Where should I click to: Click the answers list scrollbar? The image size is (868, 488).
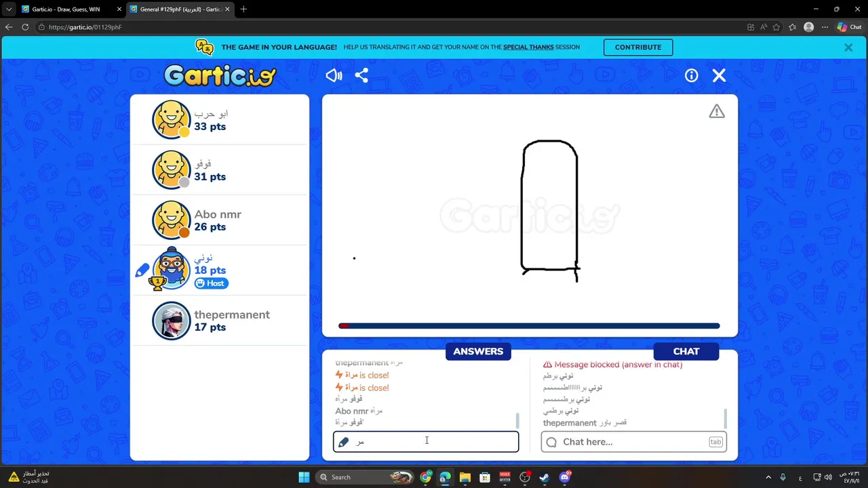(517, 420)
